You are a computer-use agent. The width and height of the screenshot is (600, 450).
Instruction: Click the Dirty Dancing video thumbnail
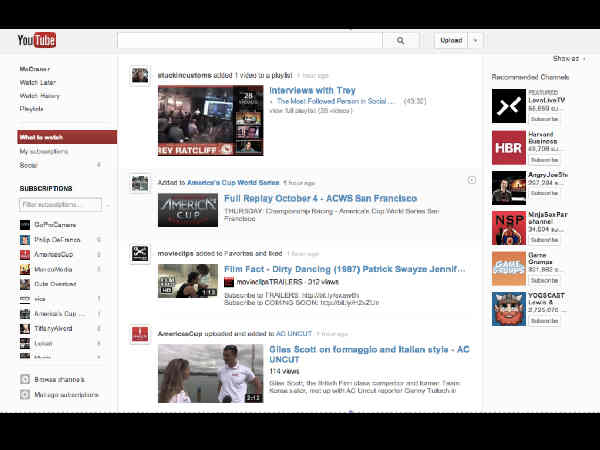[x=188, y=281]
